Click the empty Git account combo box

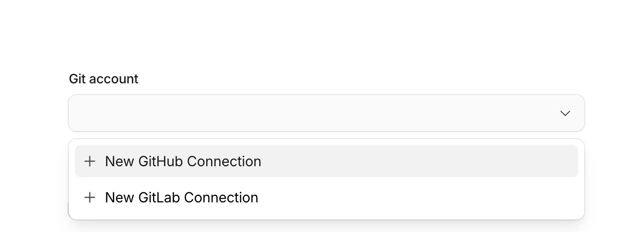click(x=311, y=113)
